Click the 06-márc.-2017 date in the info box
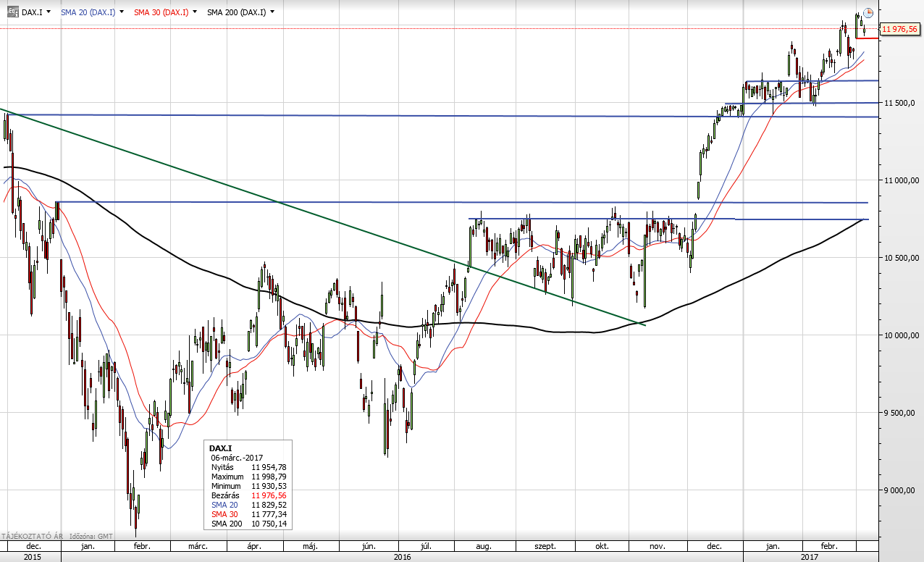The height and width of the screenshot is (562, 924). tap(237, 458)
